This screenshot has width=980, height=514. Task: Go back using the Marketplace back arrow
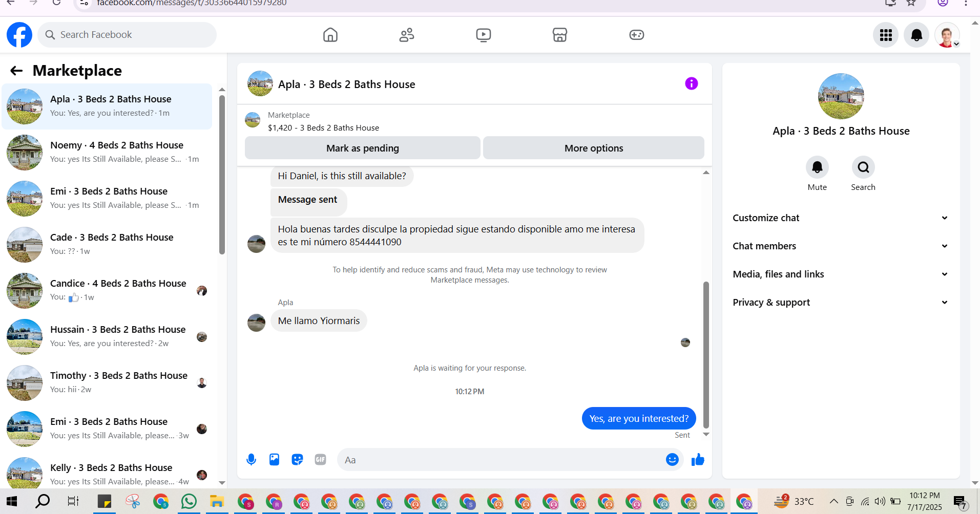[x=16, y=71]
